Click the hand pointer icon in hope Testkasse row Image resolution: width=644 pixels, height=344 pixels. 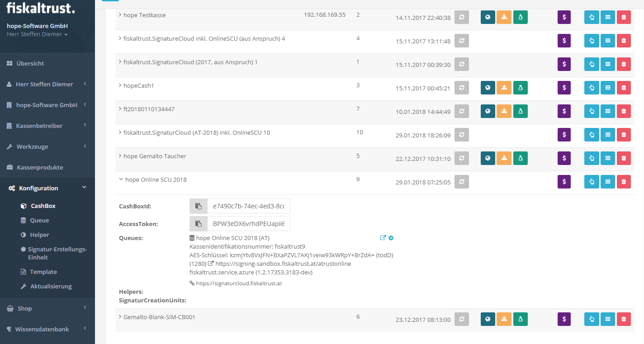[x=592, y=17]
